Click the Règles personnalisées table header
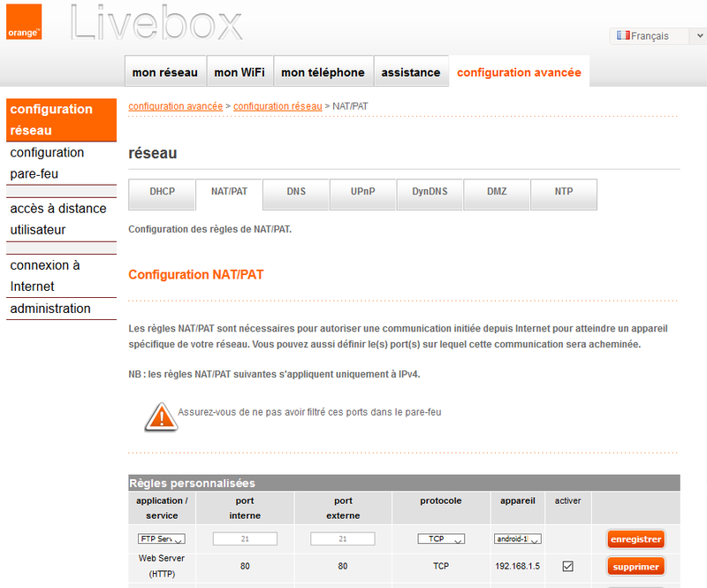 point(404,483)
